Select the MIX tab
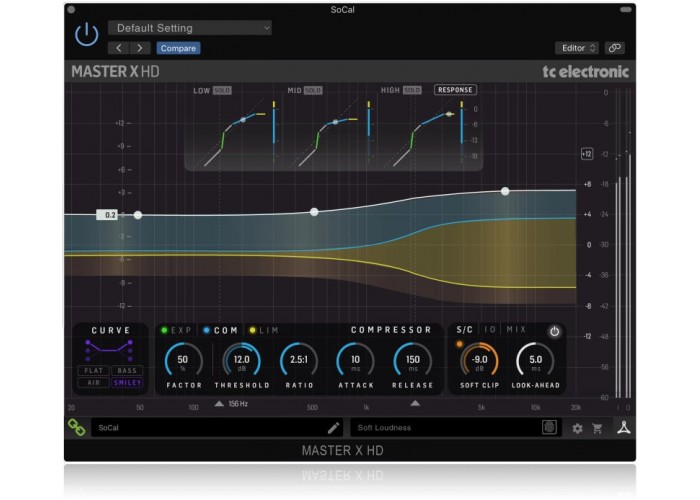 coord(516,329)
